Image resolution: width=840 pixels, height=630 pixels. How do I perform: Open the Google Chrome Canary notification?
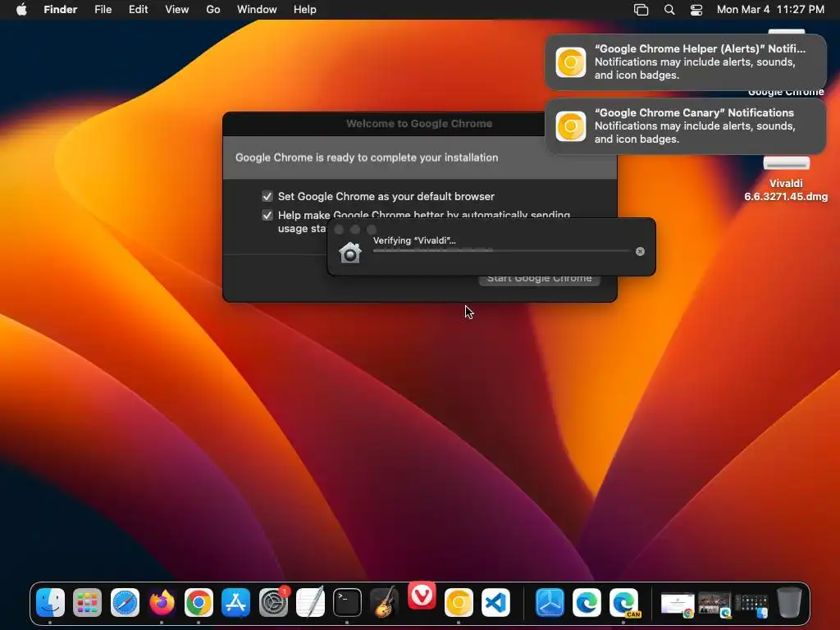point(686,126)
